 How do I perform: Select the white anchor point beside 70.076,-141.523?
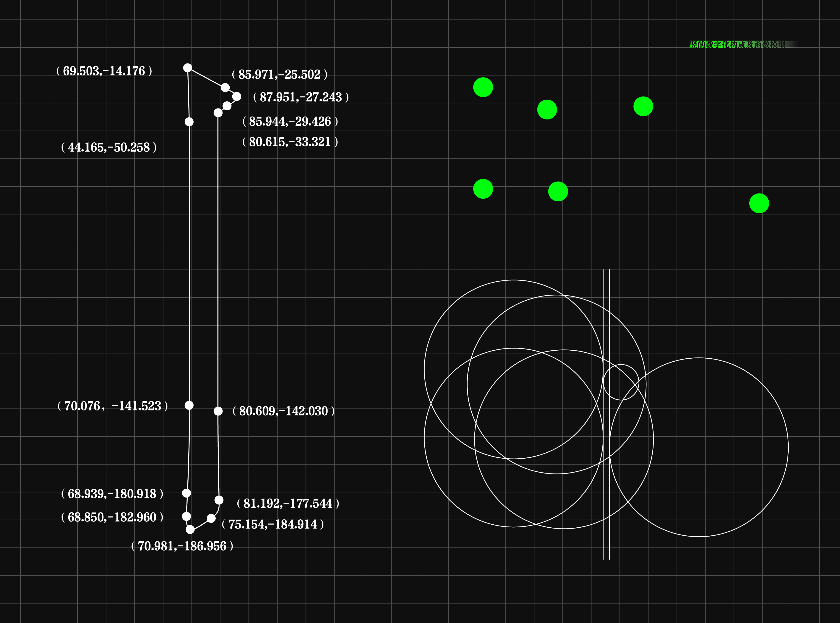[189, 405]
